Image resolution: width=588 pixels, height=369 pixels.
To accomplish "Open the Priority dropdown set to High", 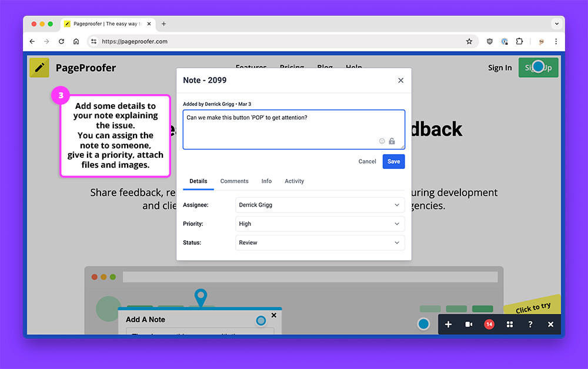I will click(x=320, y=224).
